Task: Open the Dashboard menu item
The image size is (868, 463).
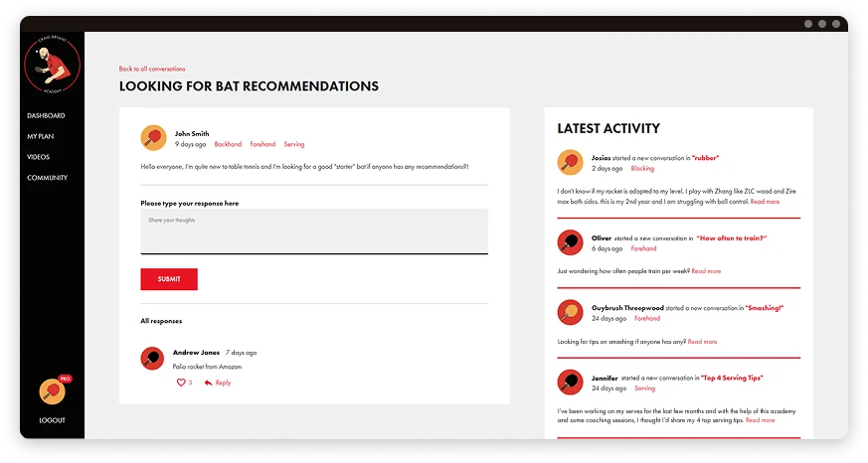Action: coord(46,116)
